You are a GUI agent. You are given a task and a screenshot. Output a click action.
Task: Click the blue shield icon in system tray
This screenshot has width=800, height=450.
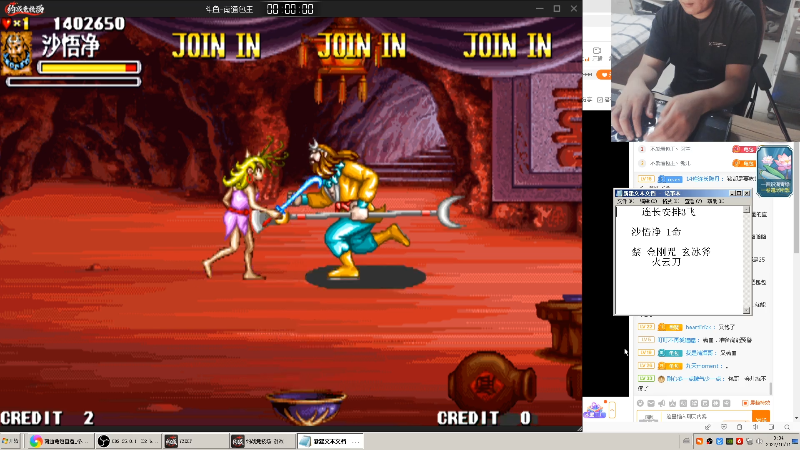pos(719,441)
